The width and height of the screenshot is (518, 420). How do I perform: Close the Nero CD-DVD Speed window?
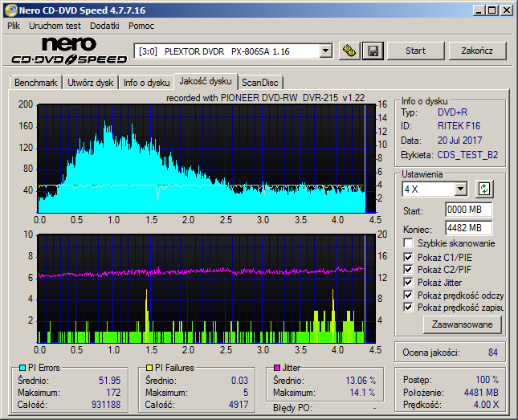point(506,10)
